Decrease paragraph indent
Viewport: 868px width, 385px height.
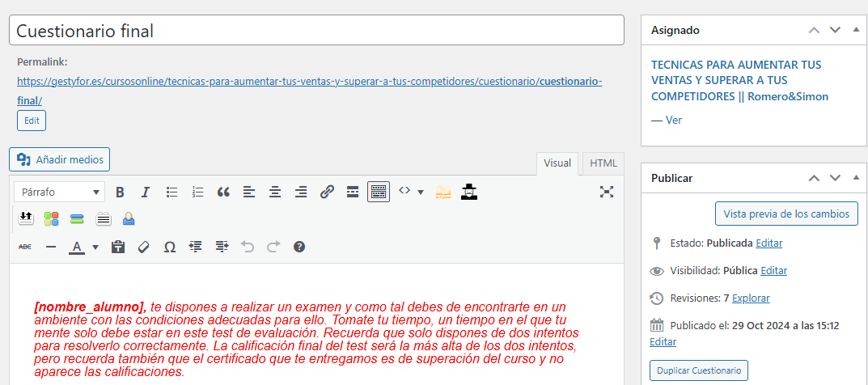(x=196, y=247)
